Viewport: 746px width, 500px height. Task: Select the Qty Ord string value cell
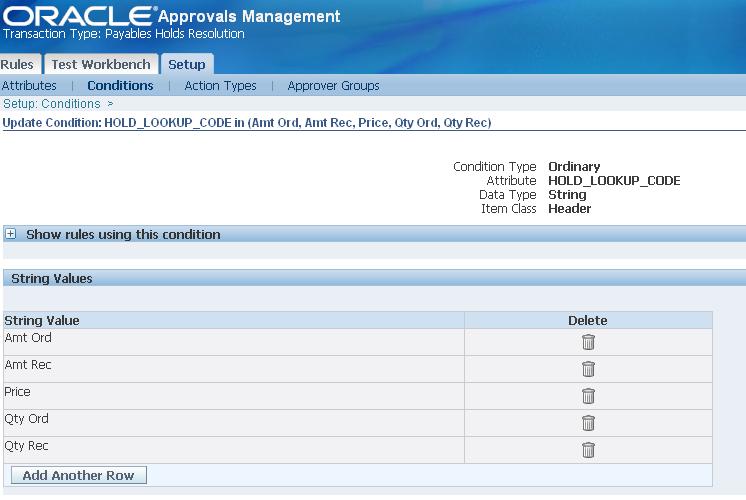[x=234, y=423]
